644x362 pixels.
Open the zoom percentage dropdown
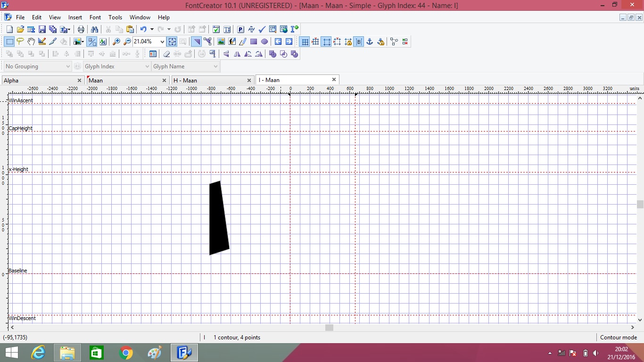(162, 41)
